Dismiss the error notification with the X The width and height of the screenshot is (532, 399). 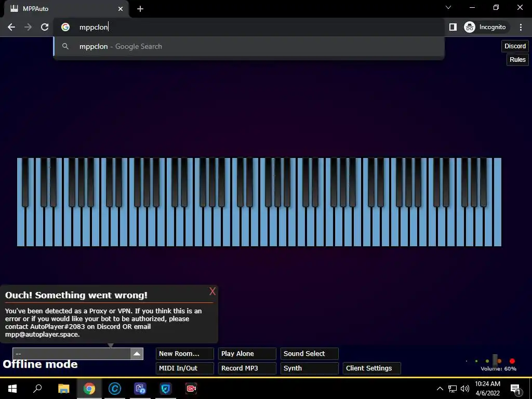coord(212,291)
